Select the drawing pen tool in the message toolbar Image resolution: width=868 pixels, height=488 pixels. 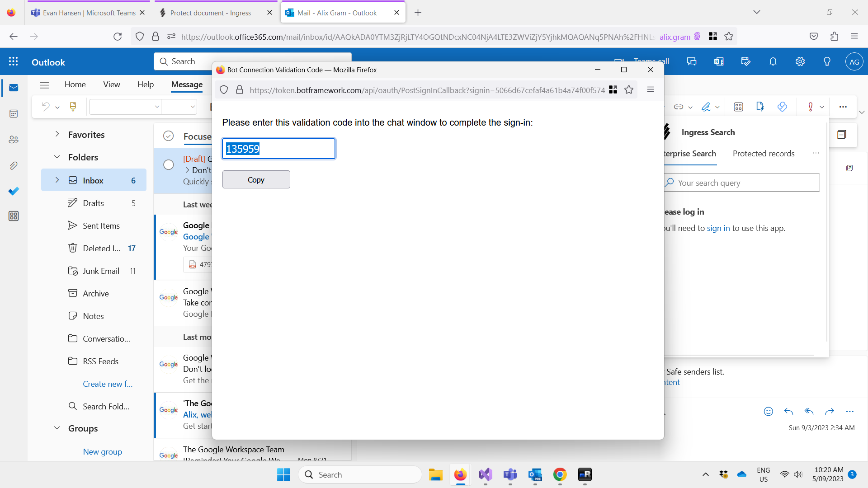click(x=706, y=107)
